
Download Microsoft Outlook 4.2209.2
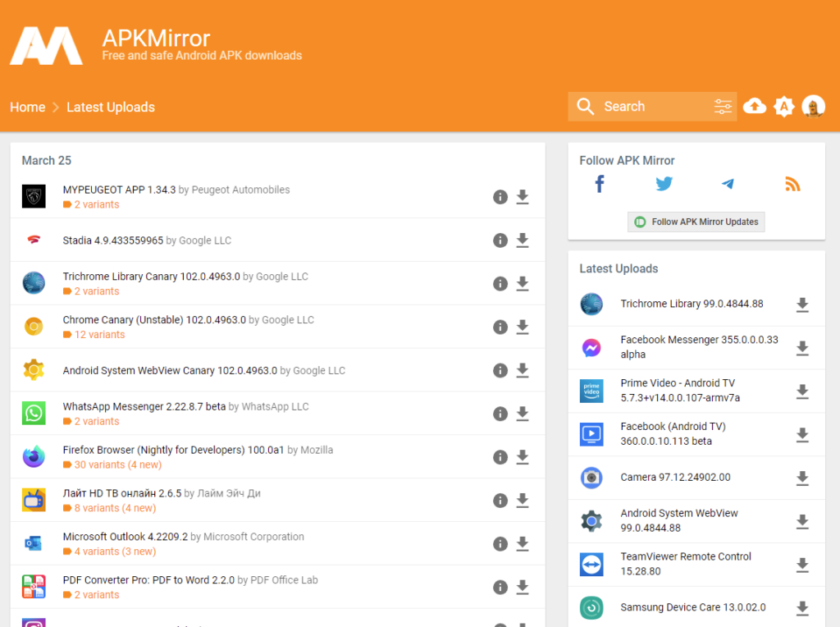523,544
